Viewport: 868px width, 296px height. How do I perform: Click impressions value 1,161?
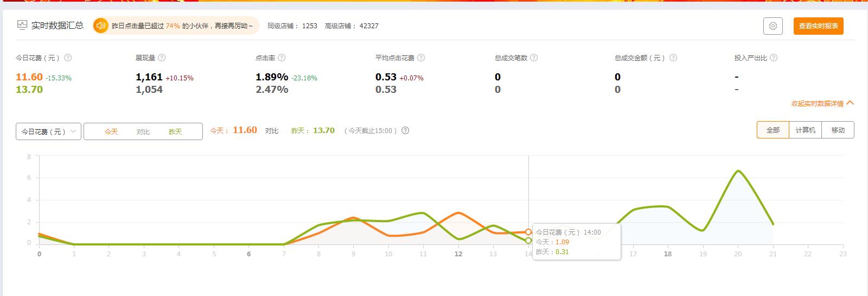[149, 77]
